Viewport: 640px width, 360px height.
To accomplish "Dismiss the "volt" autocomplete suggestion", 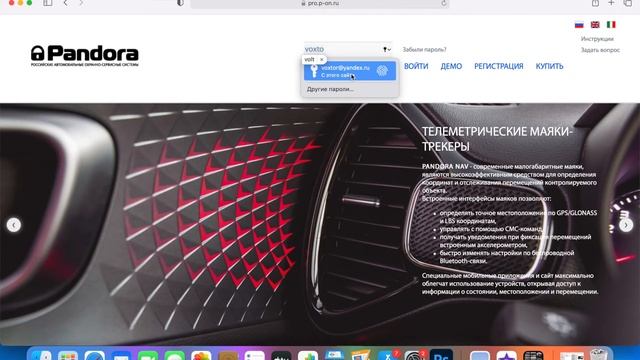I will point(322,60).
